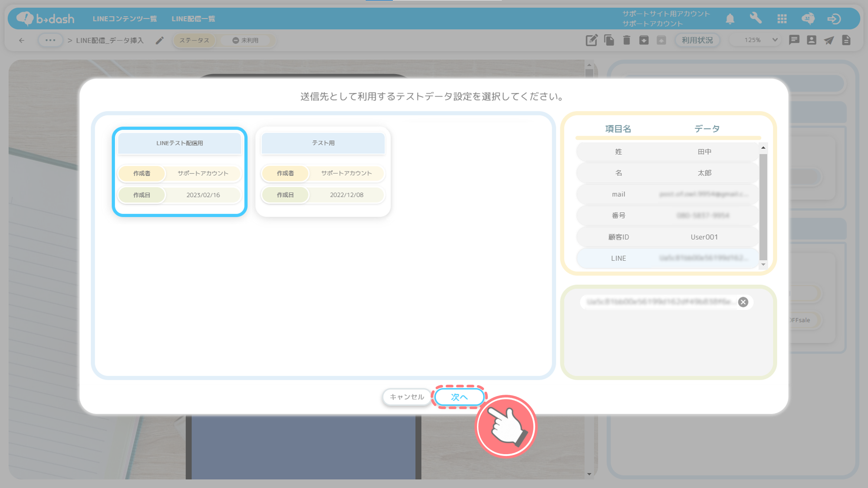Click the logout arrow icon
This screenshot has width=868, height=488.
[x=834, y=19]
